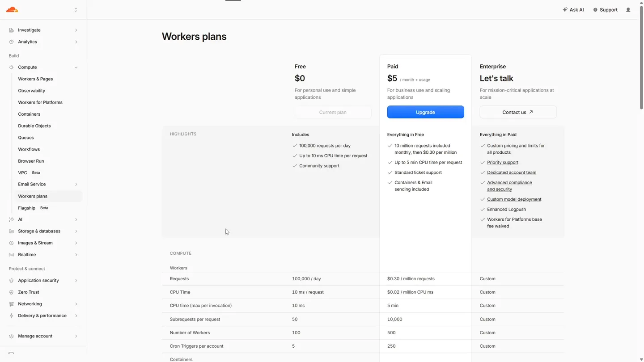
Task: Click the Analytics sidebar icon
Action: coord(11,42)
